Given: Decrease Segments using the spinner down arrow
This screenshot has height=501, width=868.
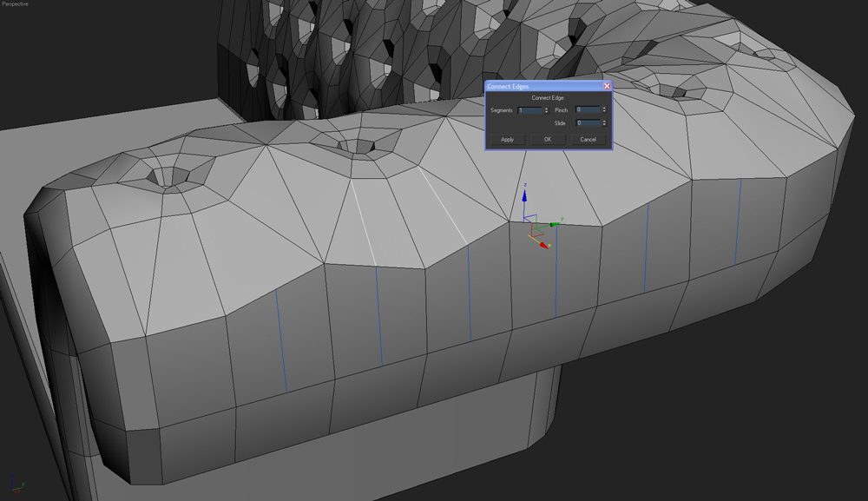Looking at the screenshot, I should pyautogui.click(x=546, y=113).
